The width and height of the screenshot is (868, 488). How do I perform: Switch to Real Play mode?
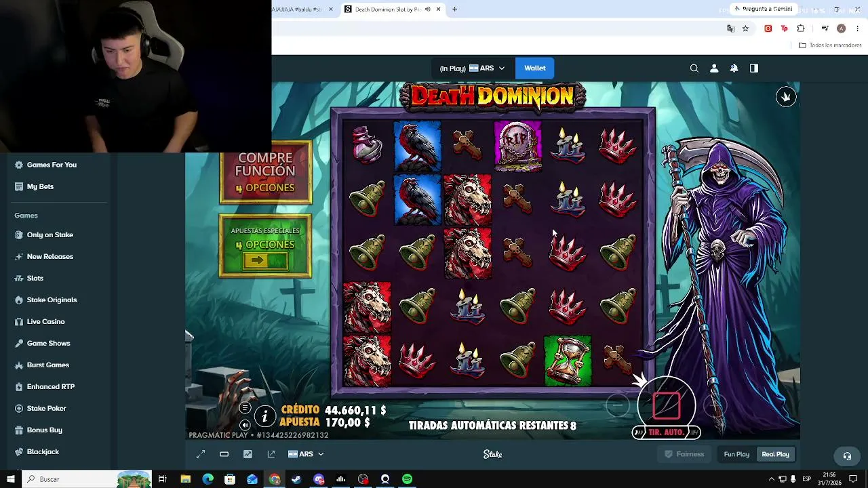[x=775, y=454]
